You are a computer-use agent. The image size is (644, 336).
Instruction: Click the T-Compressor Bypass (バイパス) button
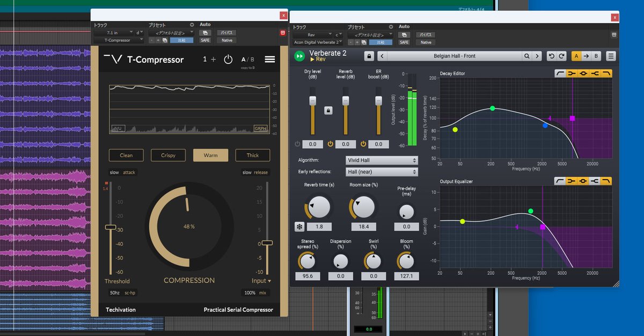pos(226,33)
